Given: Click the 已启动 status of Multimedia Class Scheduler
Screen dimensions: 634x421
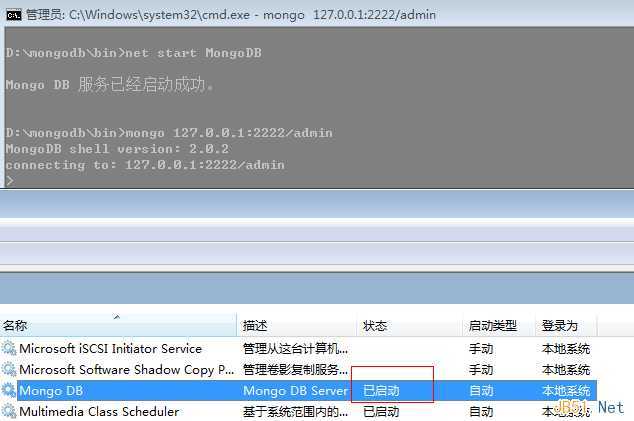Looking at the screenshot, I should 381,412.
